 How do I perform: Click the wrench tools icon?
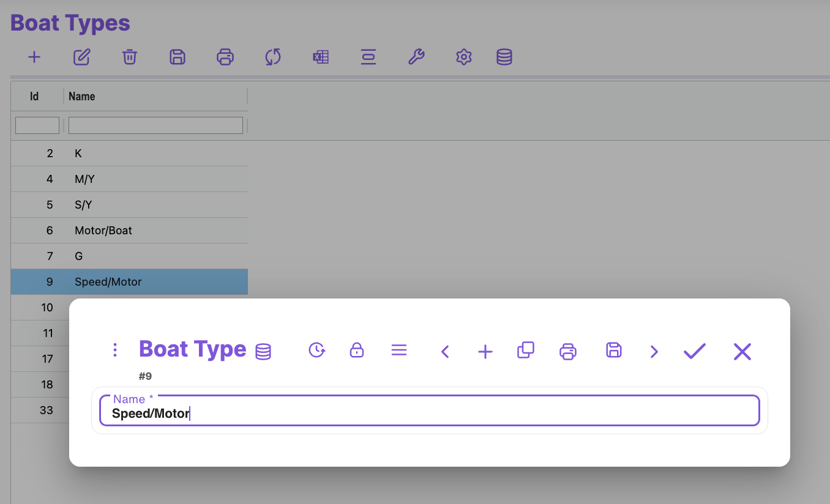416,57
